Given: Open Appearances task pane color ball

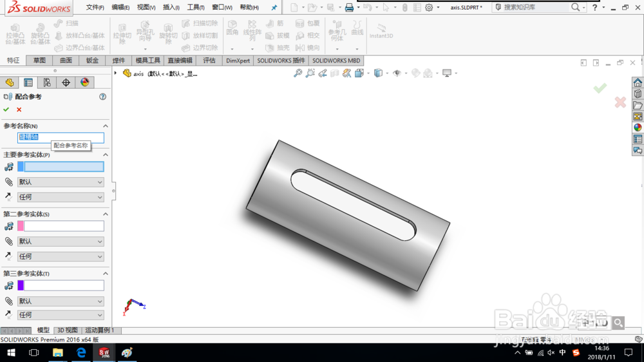Looking at the screenshot, I should pyautogui.click(x=638, y=128).
